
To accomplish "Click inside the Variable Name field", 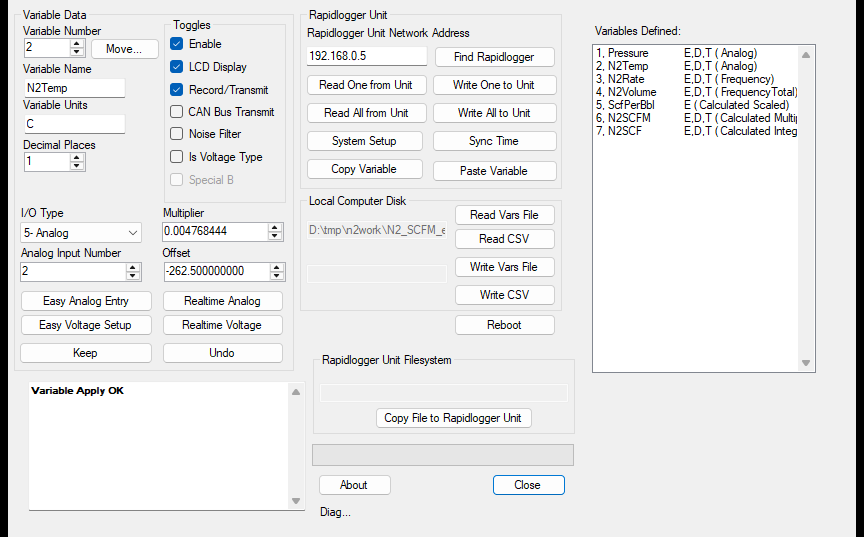I will (x=74, y=88).
